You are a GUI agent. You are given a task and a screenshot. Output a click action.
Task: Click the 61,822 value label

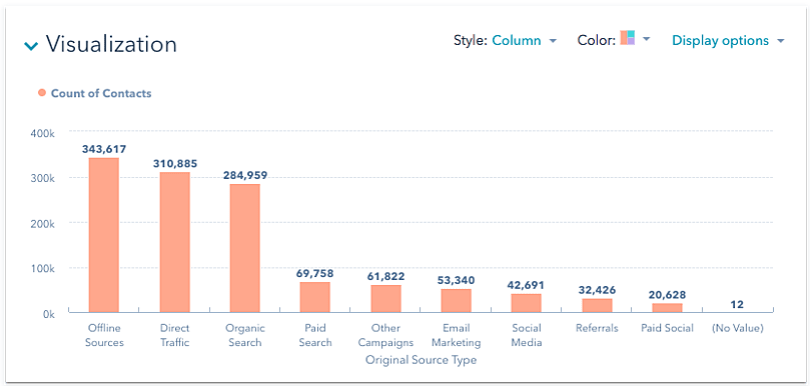click(386, 276)
